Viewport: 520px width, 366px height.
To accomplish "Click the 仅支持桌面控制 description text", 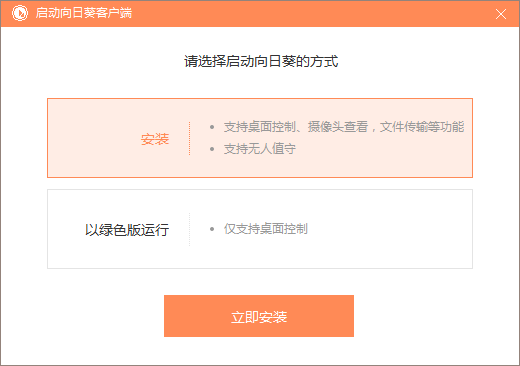I will [x=266, y=229].
